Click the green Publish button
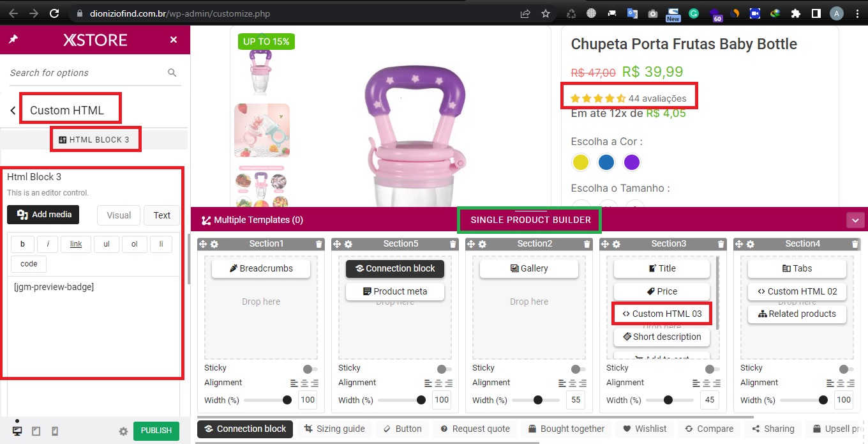The width and height of the screenshot is (868, 444). (x=156, y=431)
